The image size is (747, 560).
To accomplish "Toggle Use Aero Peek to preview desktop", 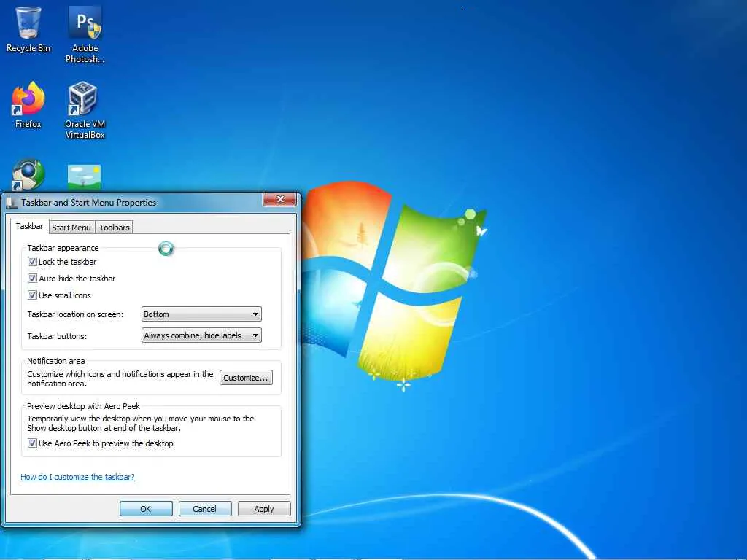I will pos(32,443).
